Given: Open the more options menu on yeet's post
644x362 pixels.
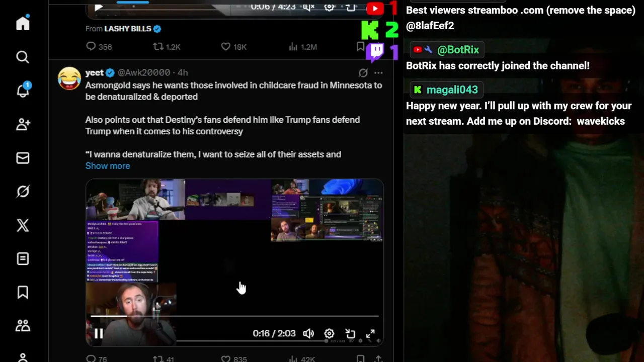Looking at the screenshot, I should [378, 72].
